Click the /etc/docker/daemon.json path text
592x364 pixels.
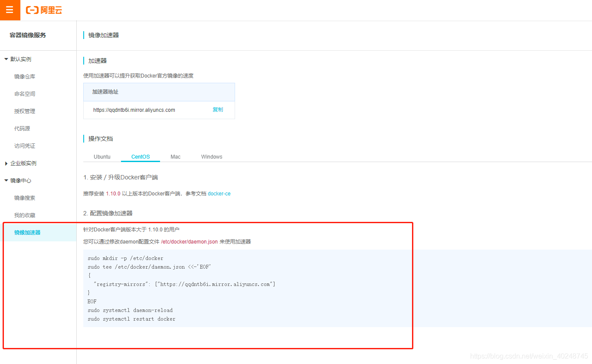(189, 242)
